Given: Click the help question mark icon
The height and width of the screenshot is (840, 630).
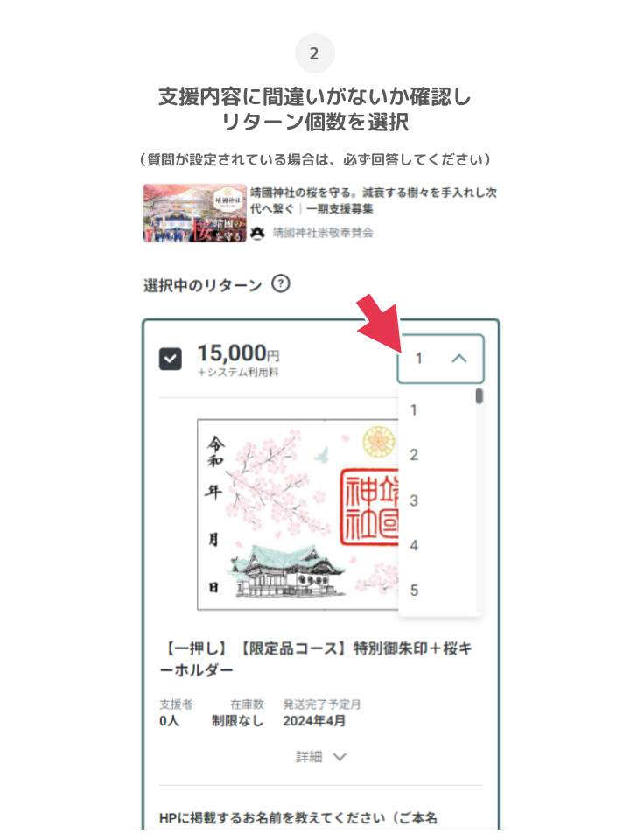Looking at the screenshot, I should pos(281,283).
